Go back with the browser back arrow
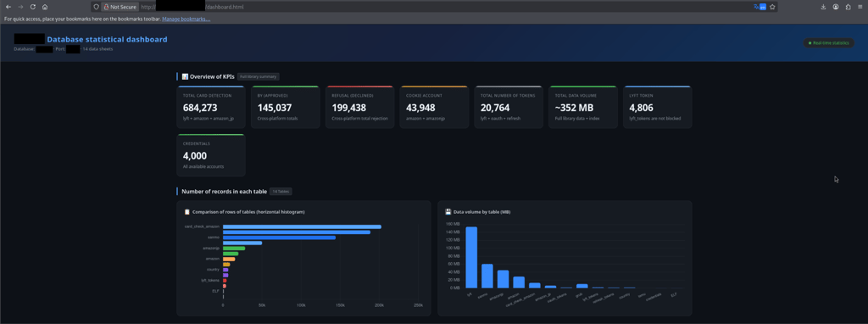This screenshot has height=324, width=868. (8, 7)
